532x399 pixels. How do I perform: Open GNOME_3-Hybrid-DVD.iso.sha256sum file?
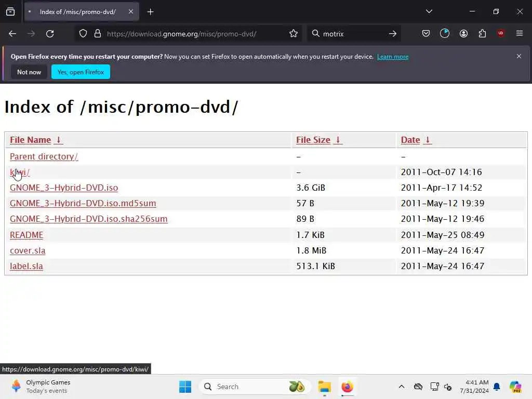click(x=88, y=219)
